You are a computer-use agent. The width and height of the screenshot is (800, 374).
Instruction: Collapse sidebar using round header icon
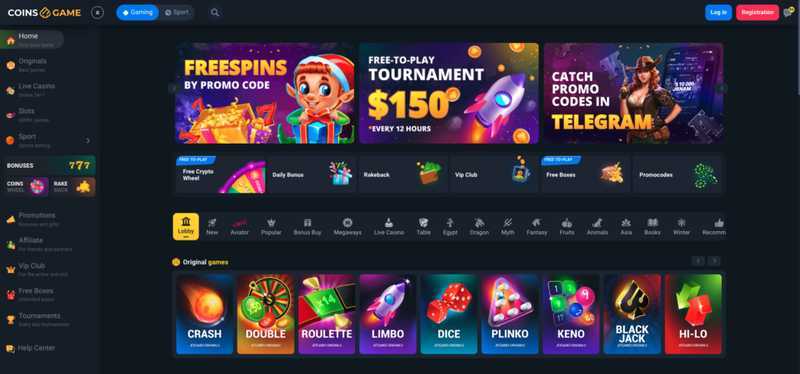97,13
